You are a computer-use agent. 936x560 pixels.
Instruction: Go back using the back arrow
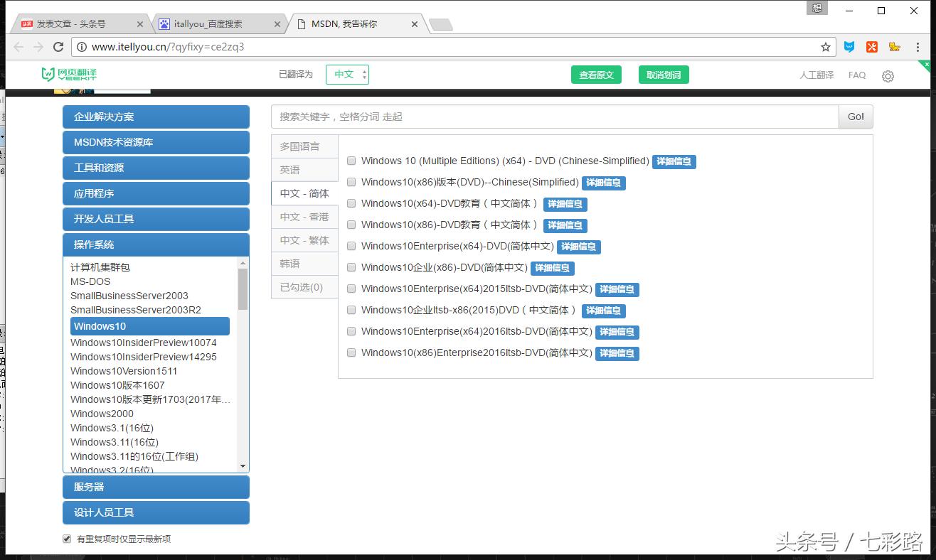point(18,46)
